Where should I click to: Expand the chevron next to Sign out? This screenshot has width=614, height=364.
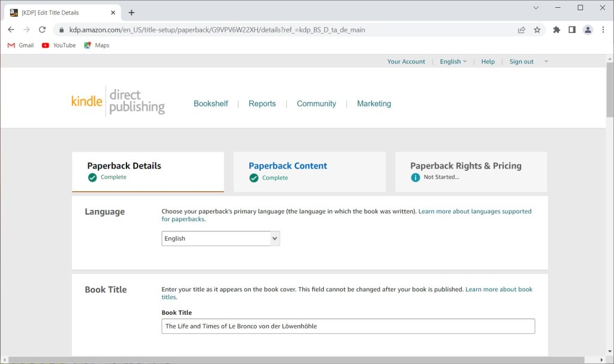pos(546,61)
